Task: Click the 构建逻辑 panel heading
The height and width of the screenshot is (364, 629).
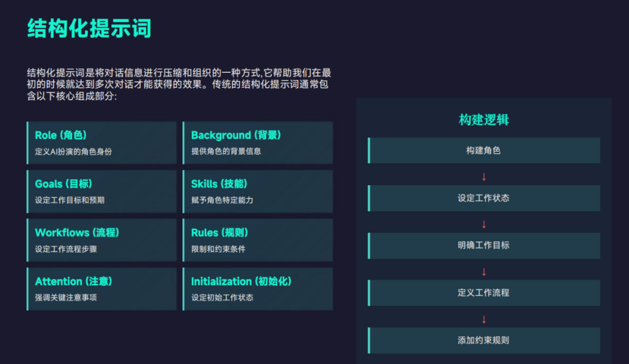Action: pos(484,120)
